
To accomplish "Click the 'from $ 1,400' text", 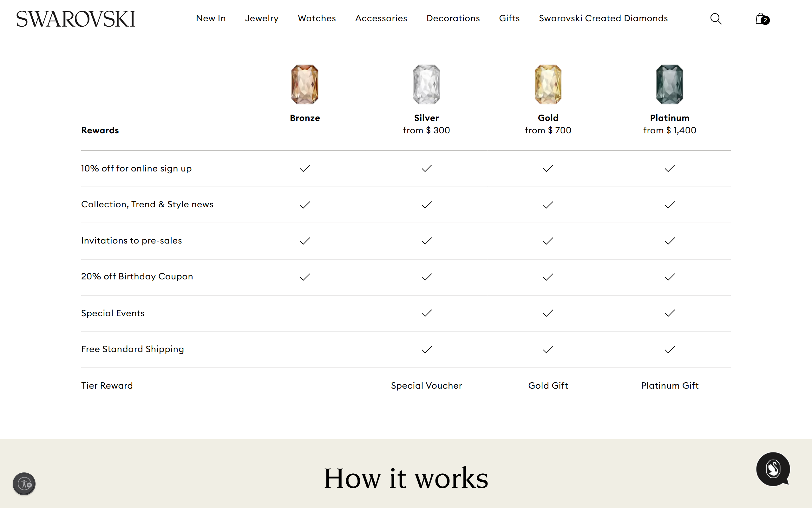I will (670, 130).
